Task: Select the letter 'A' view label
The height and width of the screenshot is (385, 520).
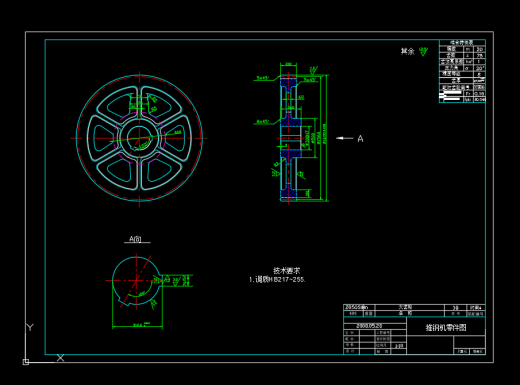Action: 360,139
